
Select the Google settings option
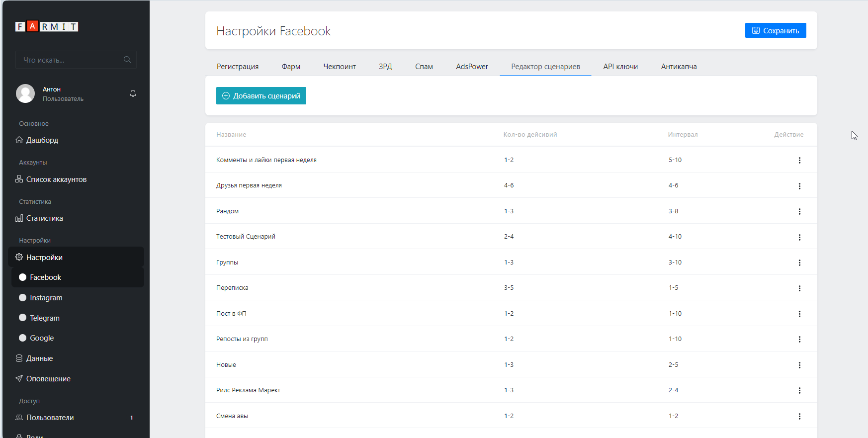click(x=42, y=338)
